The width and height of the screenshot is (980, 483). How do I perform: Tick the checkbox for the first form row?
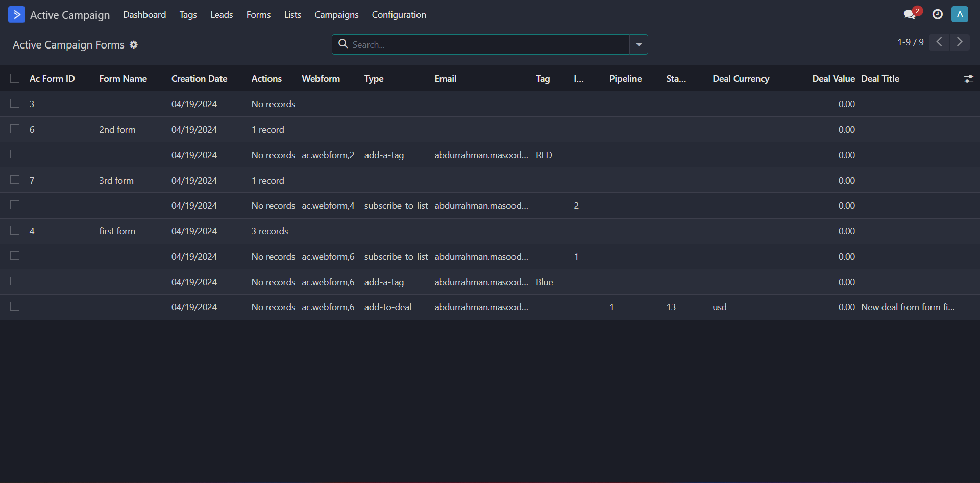pos(15,230)
